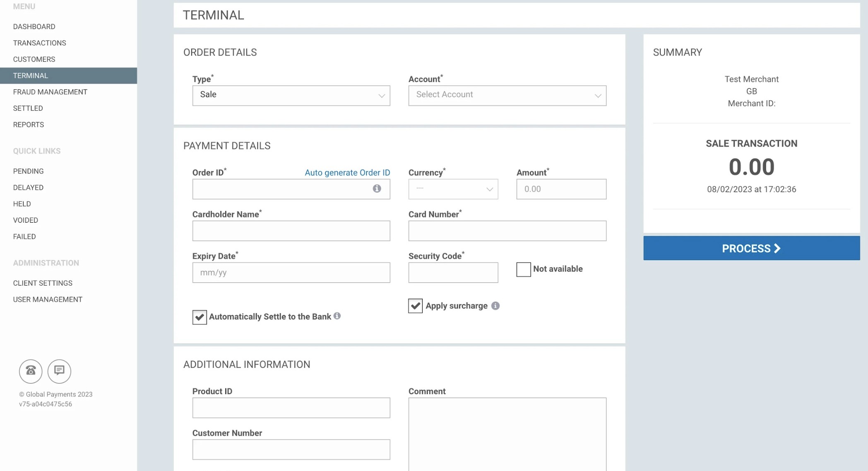Open the Currency dropdown
The width and height of the screenshot is (868, 471).
pyautogui.click(x=453, y=189)
